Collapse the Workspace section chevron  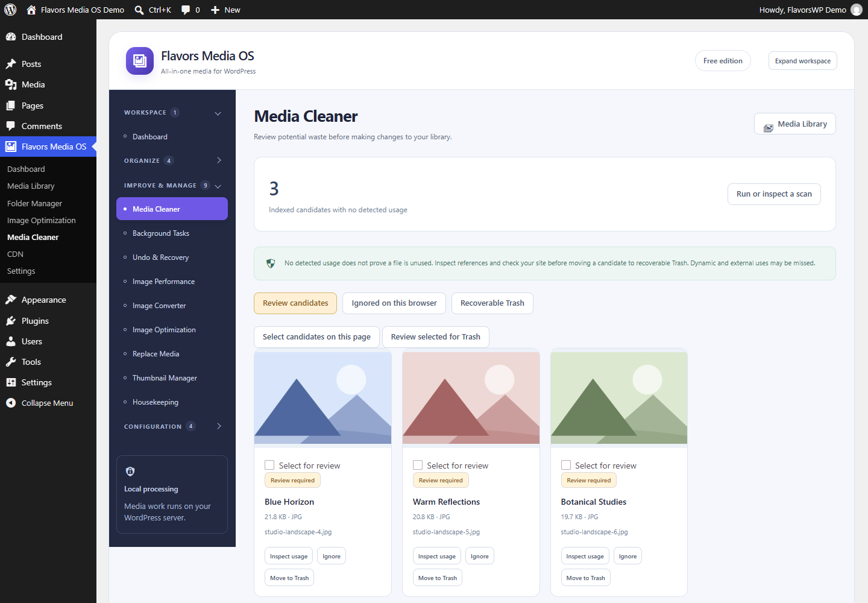pyautogui.click(x=218, y=113)
